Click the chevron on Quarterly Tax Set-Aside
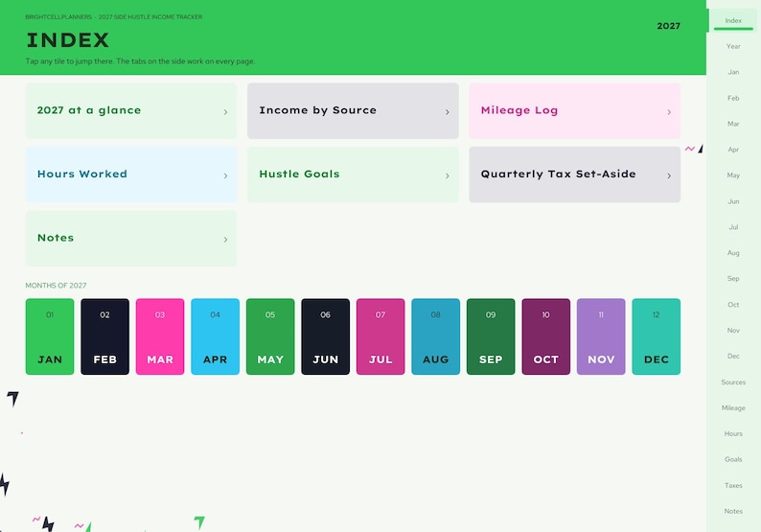 coord(669,175)
